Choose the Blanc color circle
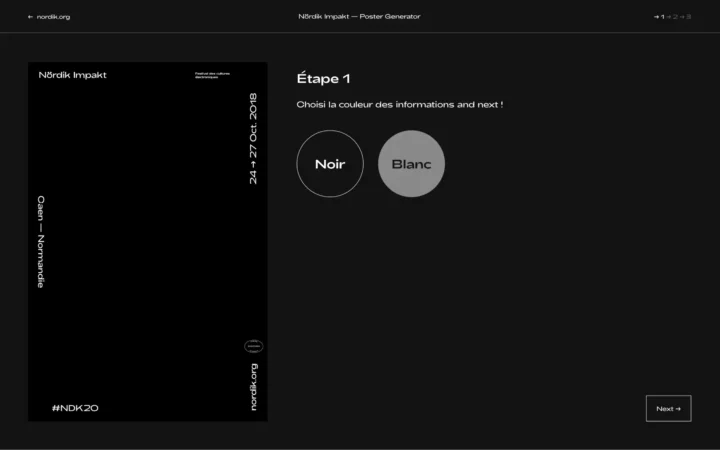 411,164
